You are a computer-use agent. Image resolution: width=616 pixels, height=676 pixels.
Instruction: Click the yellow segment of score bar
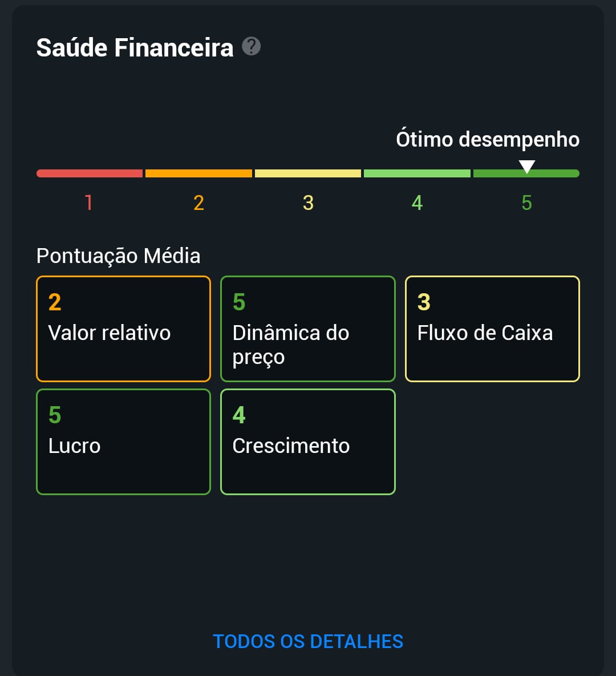308,173
